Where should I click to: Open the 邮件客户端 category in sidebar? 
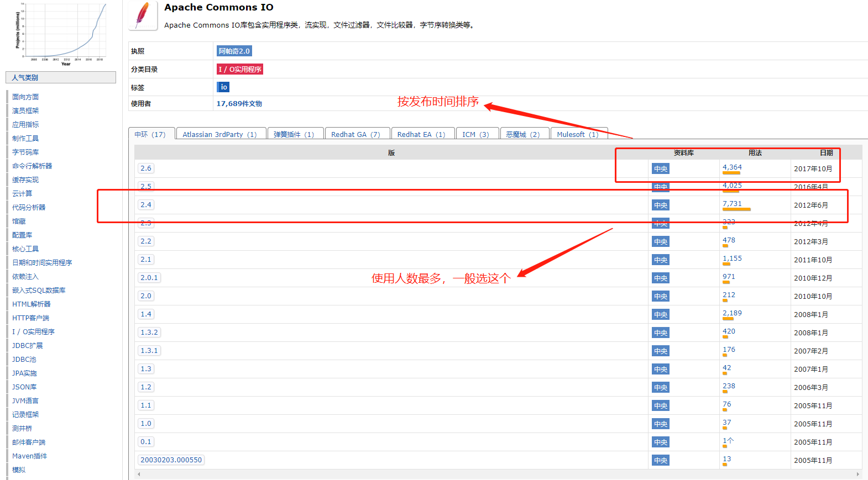click(x=29, y=442)
